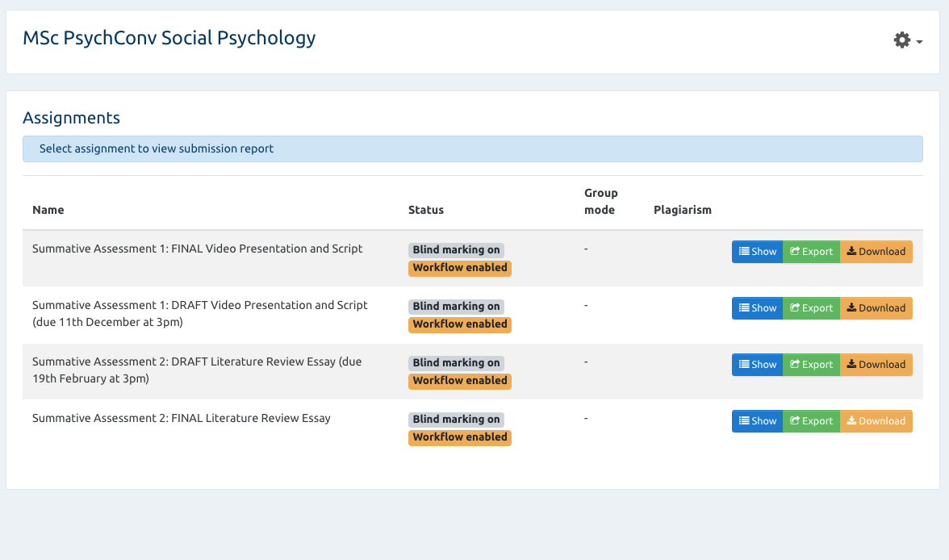Click the MSc PsychConv Social Psychology heading
The image size is (949, 560).
(x=169, y=38)
